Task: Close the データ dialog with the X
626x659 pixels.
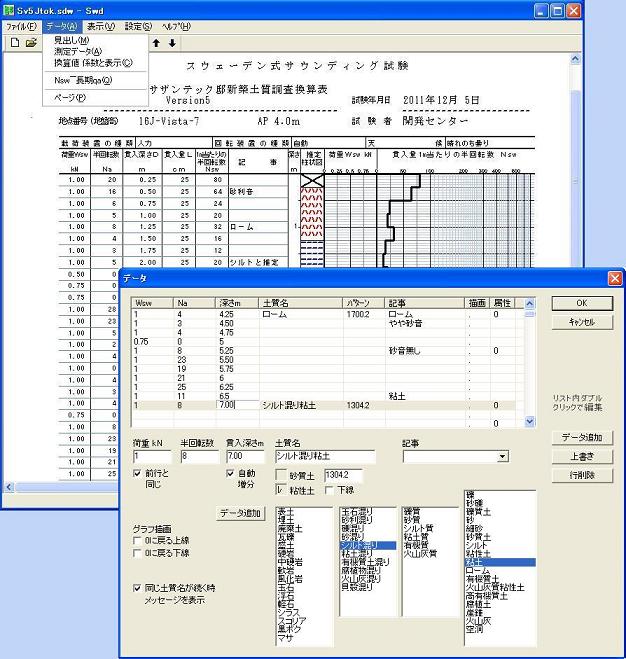Action: click(615, 278)
